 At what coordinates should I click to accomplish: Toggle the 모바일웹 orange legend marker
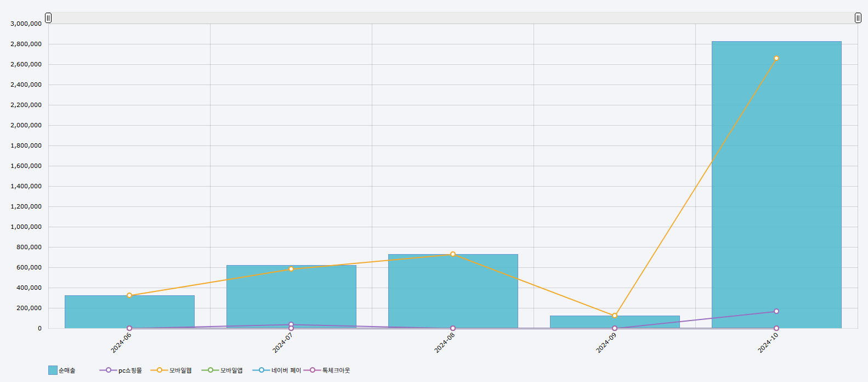tap(159, 370)
